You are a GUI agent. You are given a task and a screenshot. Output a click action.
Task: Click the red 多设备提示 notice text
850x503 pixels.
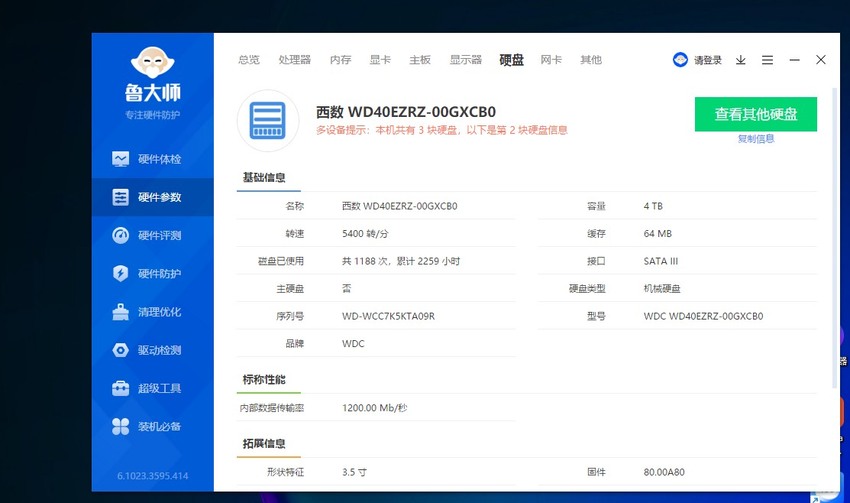pos(442,130)
